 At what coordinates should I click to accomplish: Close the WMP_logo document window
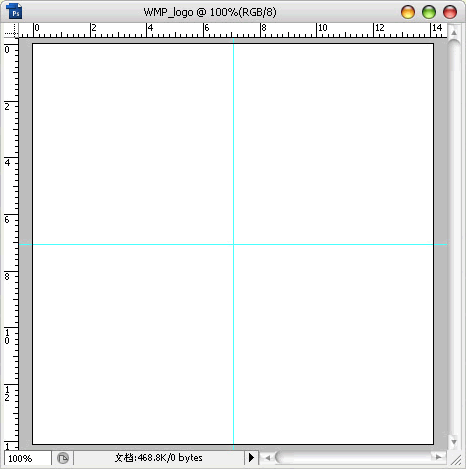tap(450, 12)
